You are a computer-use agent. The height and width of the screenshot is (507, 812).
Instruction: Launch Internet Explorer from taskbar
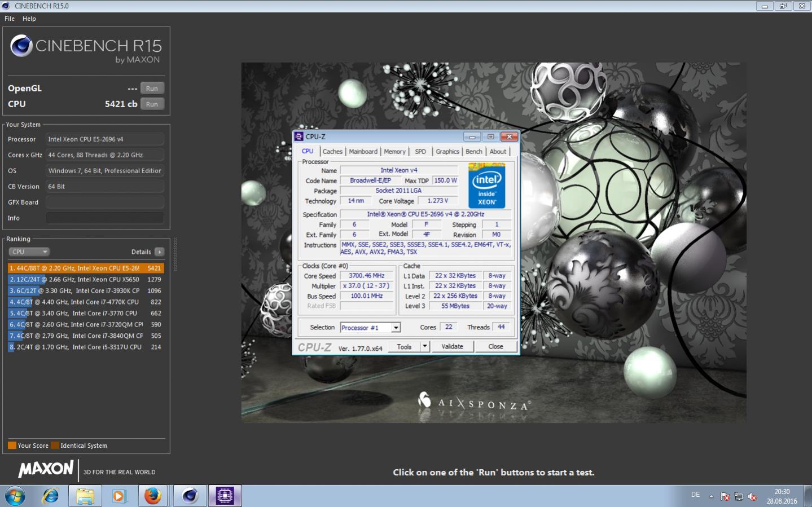click(51, 496)
